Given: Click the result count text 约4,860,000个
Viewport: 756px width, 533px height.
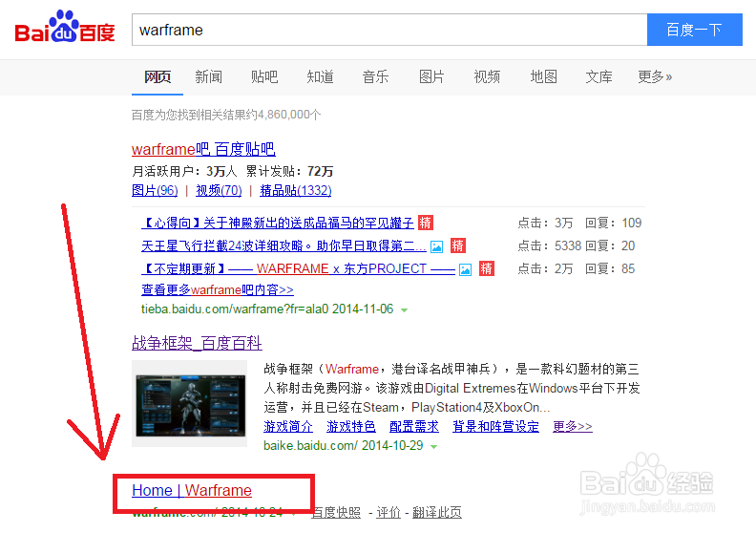Looking at the screenshot, I should (x=283, y=115).
